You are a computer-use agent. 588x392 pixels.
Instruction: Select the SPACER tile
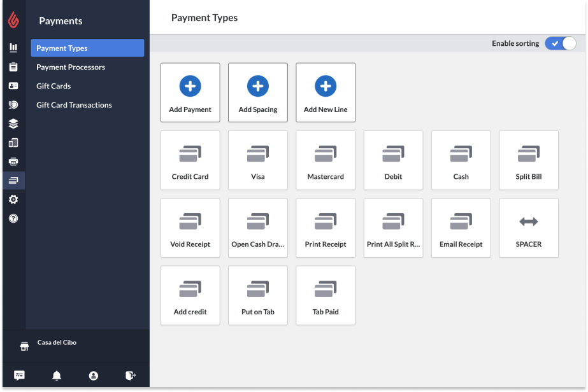(x=529, y=228)
